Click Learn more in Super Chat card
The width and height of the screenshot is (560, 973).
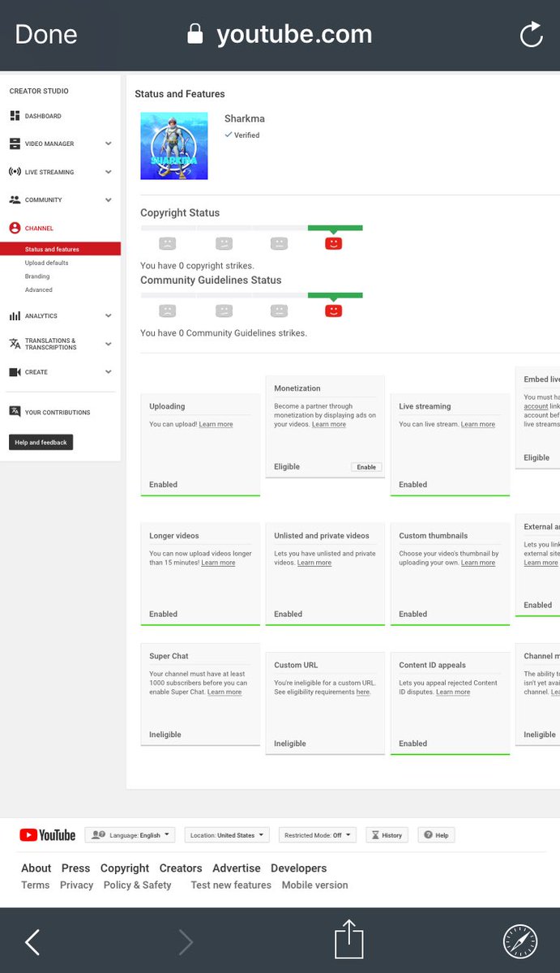[224, 692]
